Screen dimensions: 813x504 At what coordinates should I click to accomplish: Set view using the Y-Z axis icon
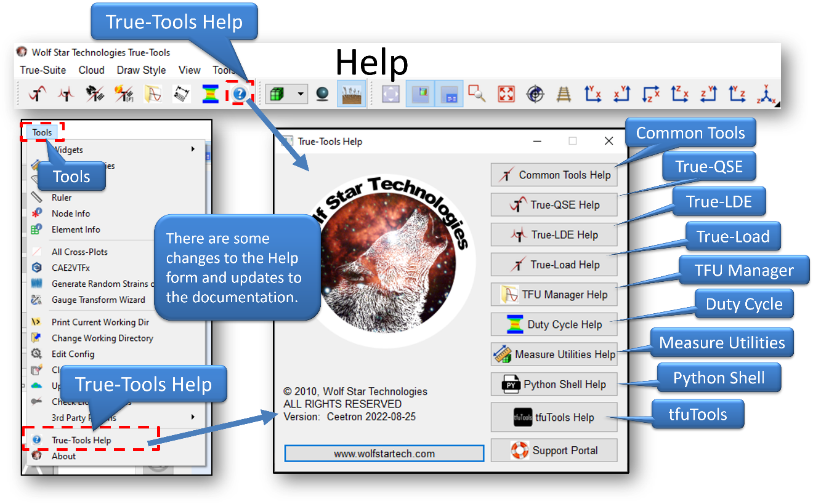tap(737, 94)
